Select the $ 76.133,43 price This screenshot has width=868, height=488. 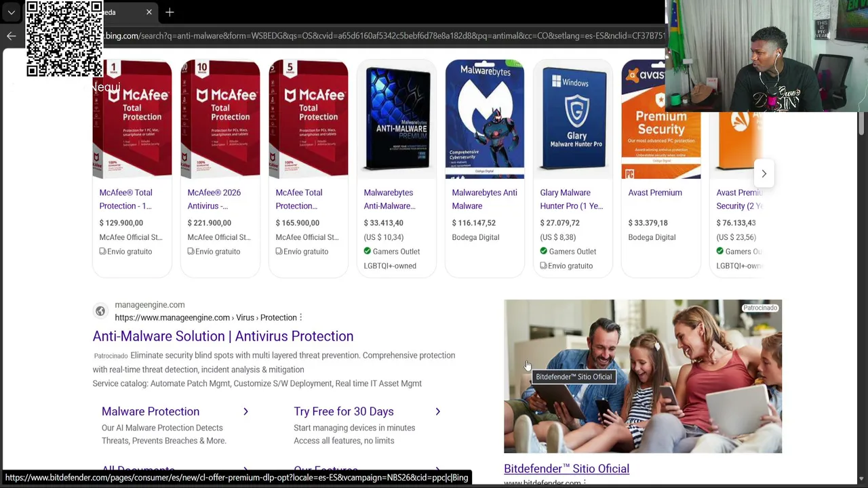click(736, 223)
